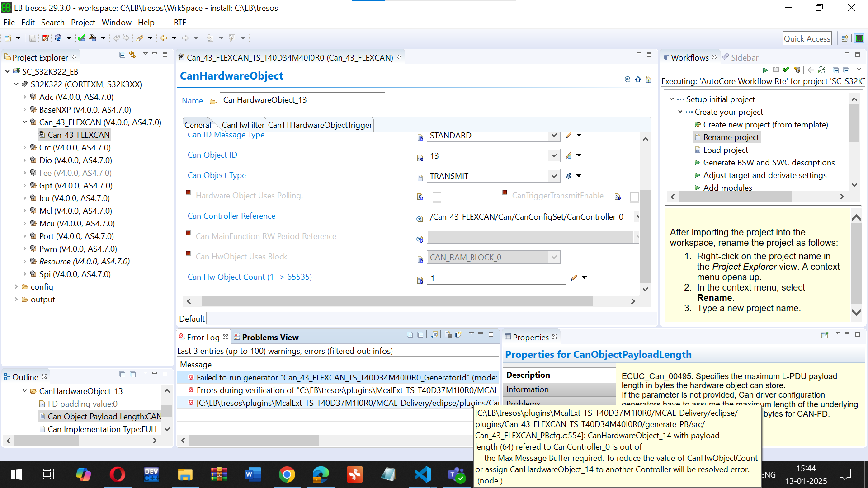Click inside the Name field showing CanHardwareObject_13
Viewport: 868px width, 488px height.
point(302,99)
